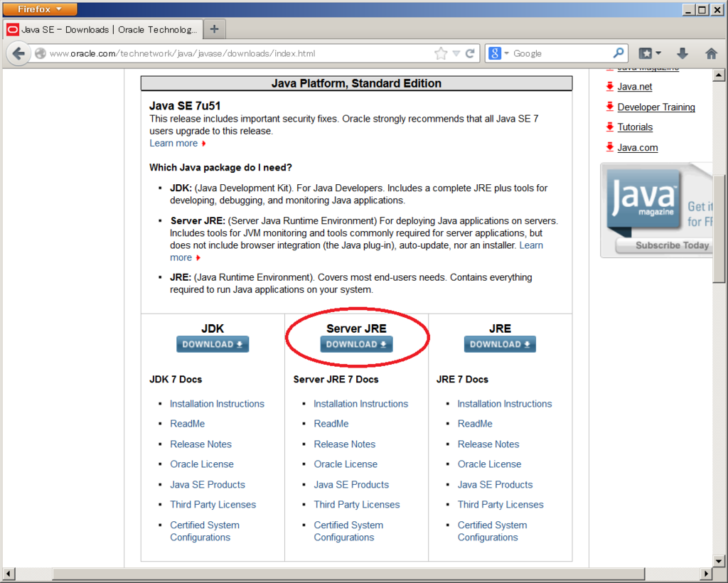The image size is (728, 583).
Task: Open a new tab with the plus button
Action: [x=214, y=30]
